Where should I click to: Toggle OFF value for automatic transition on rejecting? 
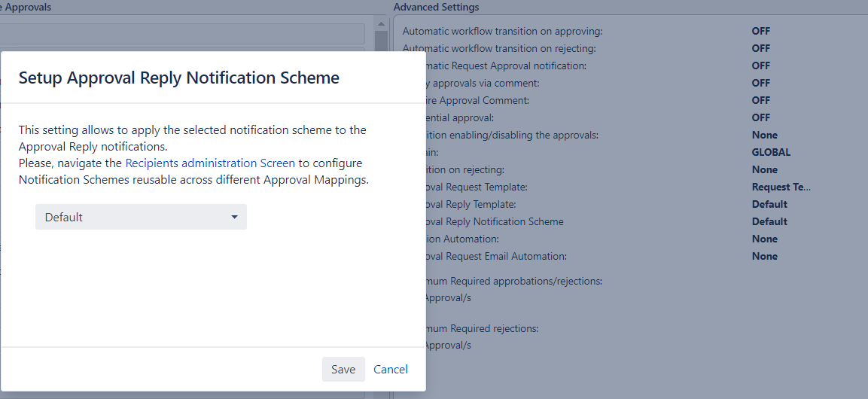point(760,48)
